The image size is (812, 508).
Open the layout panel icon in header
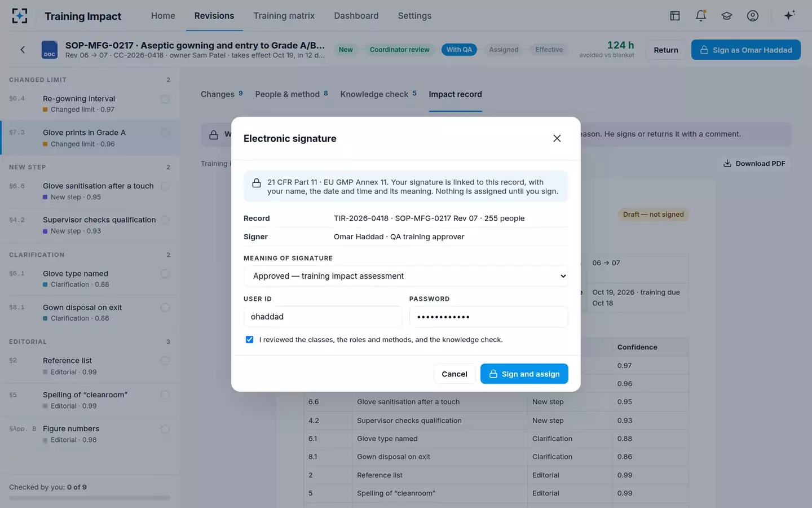pyautogui.click(x=675, y=16)
